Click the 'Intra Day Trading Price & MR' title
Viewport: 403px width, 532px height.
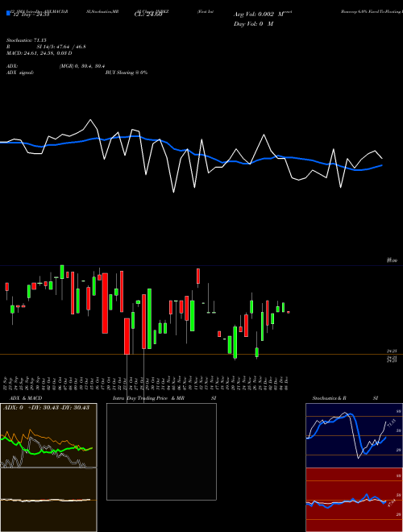(148, 398)
